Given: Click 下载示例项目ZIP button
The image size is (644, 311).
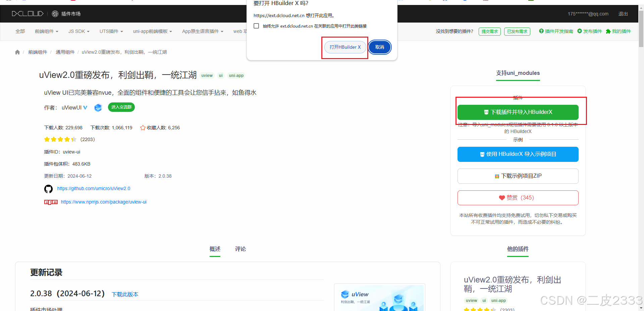Looking at the screenshot, I should click(x=518, y=176).
